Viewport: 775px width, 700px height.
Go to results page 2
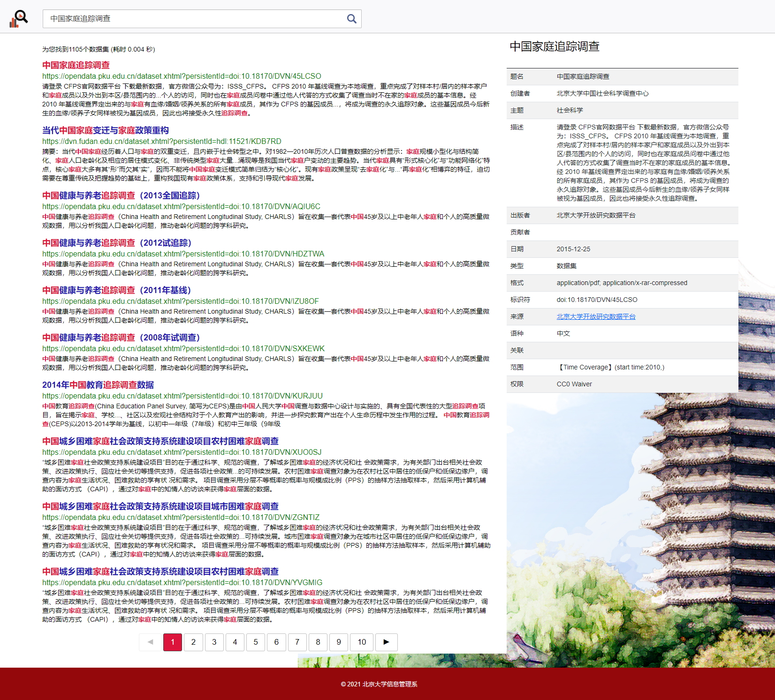[x=193, y=642]
